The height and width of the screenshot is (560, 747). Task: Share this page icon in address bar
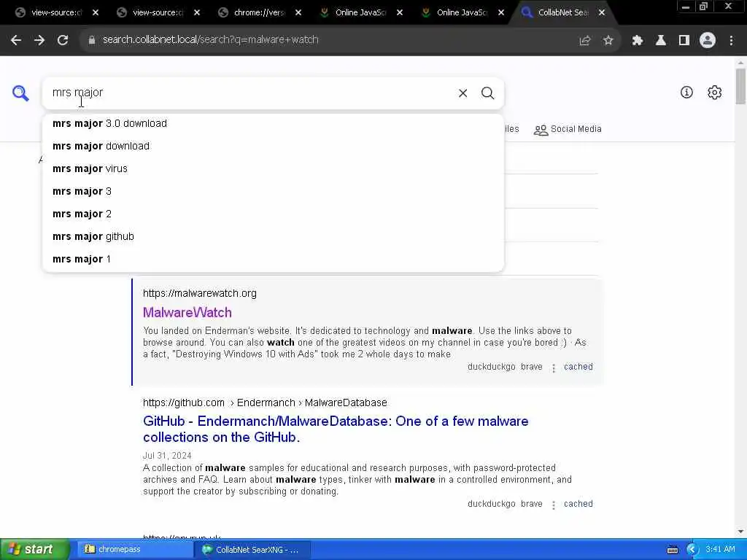(584, 41)
